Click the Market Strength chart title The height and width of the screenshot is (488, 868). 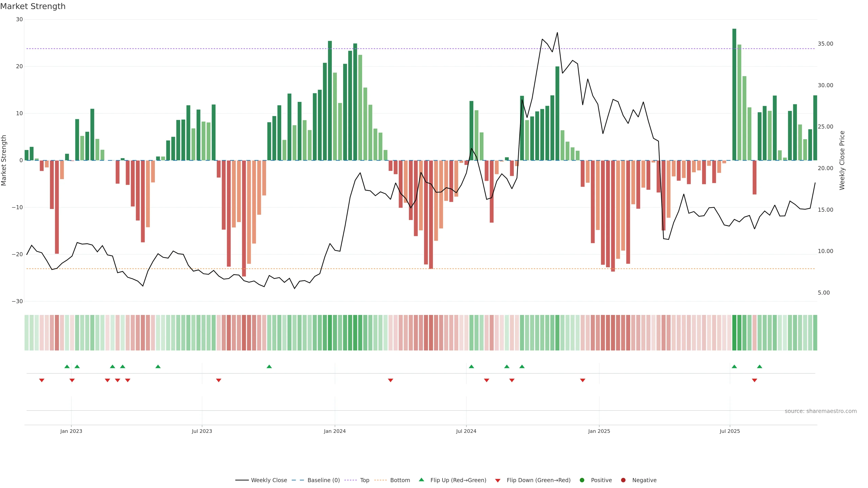(x=33, y=6)
